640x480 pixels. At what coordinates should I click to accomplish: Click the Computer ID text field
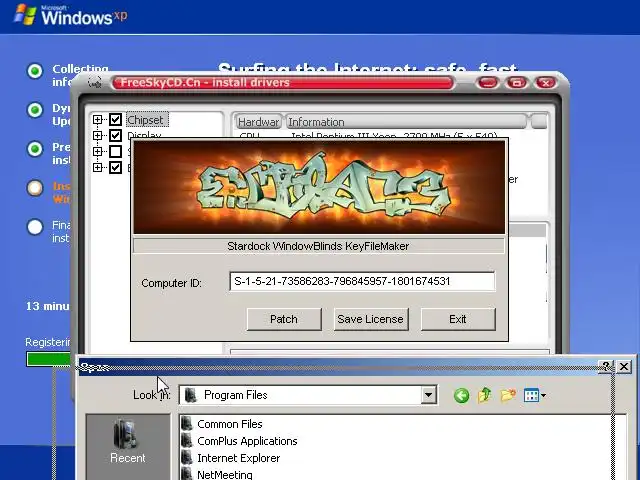tap(362, 281)
